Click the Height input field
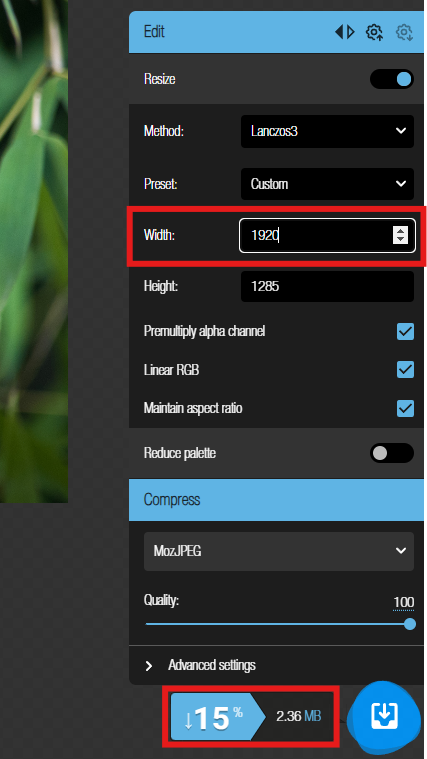The image size is (427, 759). [x=327, y=287]
